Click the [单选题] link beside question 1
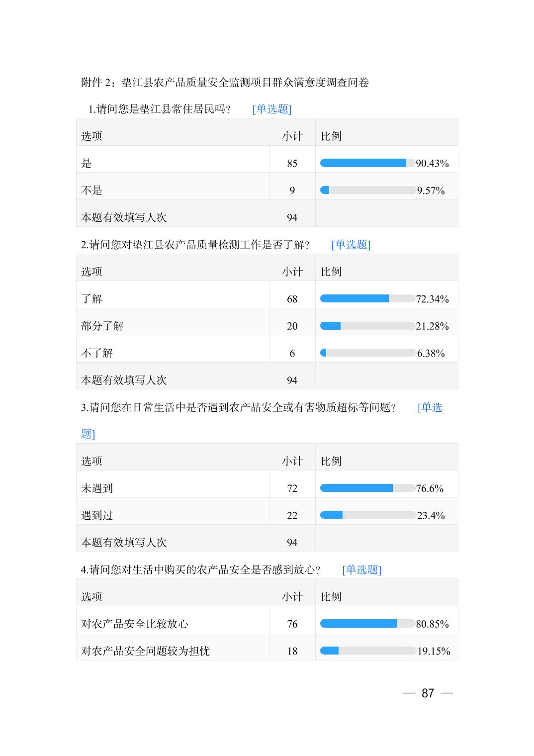The image size is (534, 756). (271, 109)
